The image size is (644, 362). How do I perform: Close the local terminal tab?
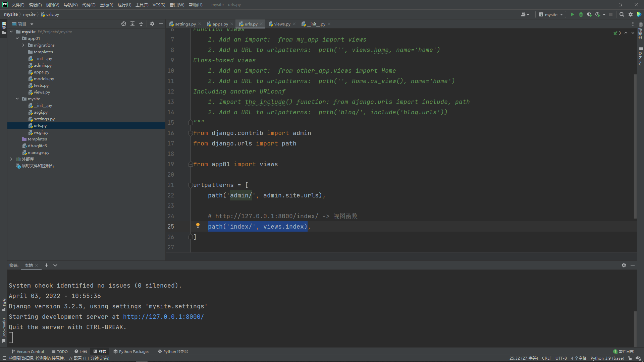coord(37,265)
